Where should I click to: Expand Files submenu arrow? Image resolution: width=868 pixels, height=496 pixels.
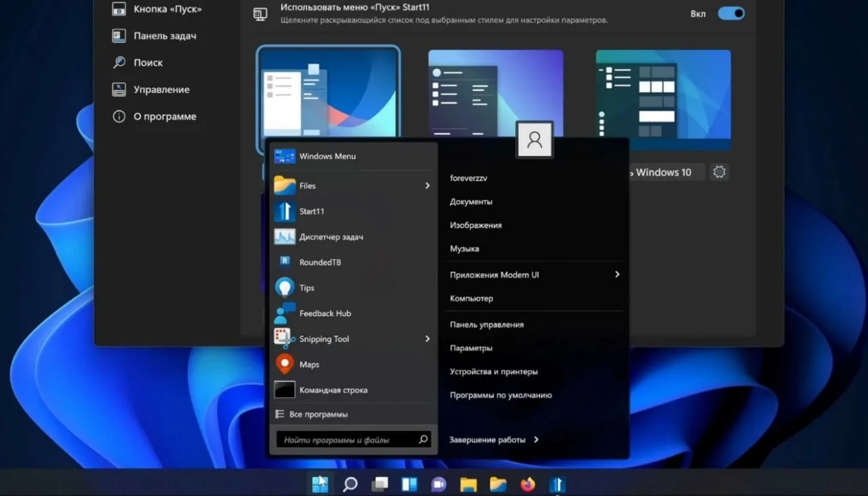[x=427, y=186]
